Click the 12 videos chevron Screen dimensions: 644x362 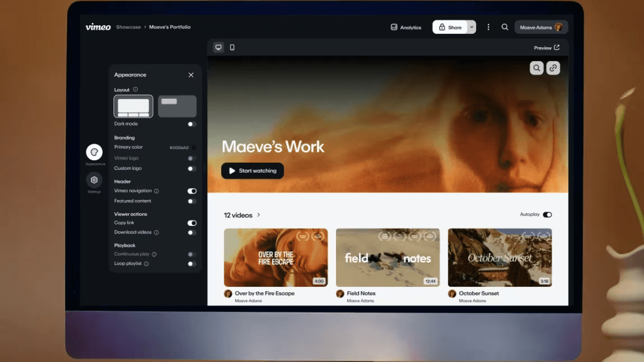[x=259, y=215]
